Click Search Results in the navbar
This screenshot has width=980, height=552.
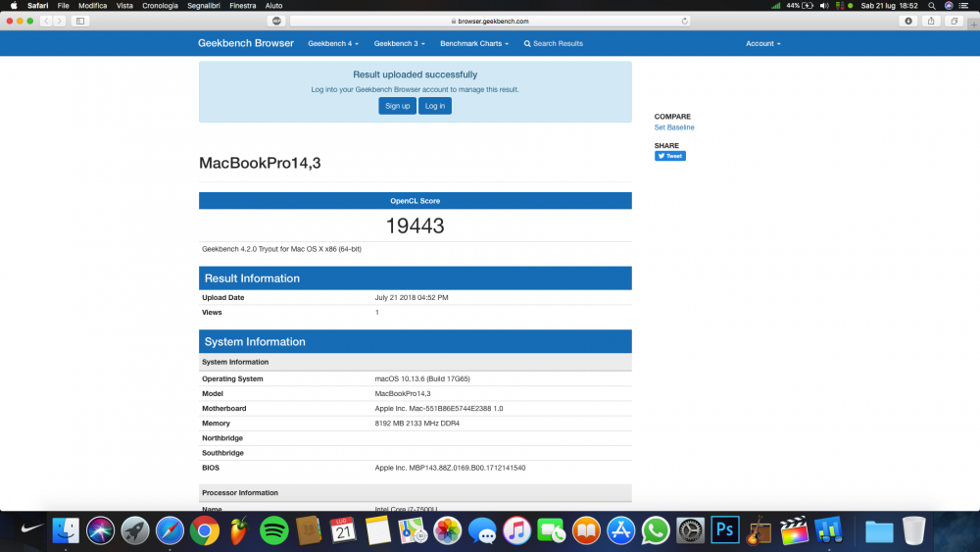click(x=553, y=44)
